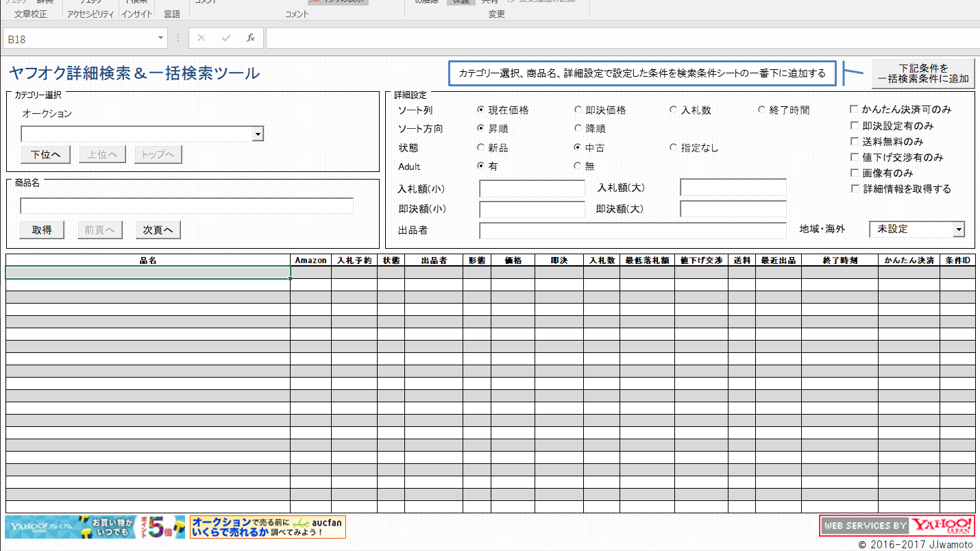Go to next page with 次頁へ
The width and height of the screenshot is (980, 551).
[158, 230]
